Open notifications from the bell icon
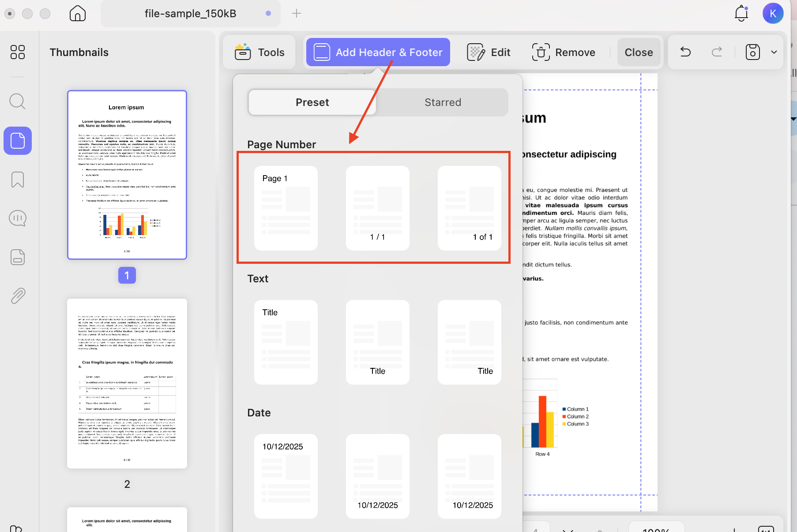Viewport: 797px width, 532px height. coord(741,13)
